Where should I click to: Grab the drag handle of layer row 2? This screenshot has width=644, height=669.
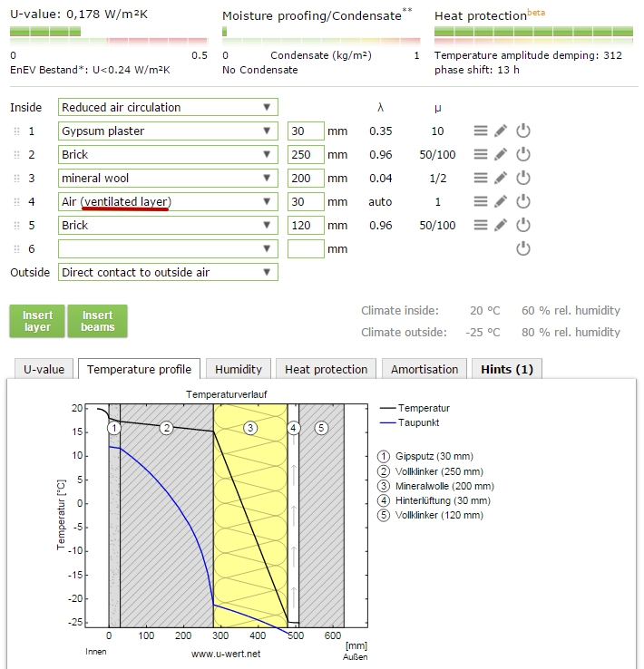(x=16, y=155)
